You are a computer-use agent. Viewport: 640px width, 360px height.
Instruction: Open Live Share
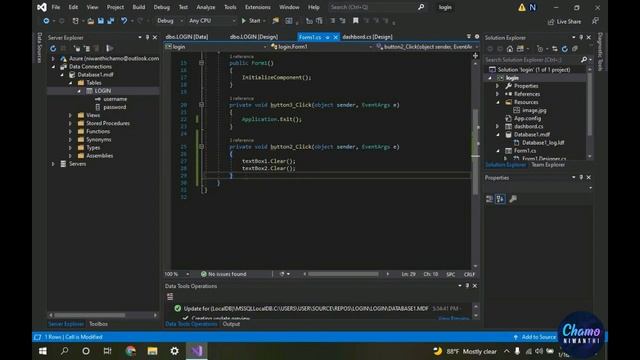tap(564, 22)
